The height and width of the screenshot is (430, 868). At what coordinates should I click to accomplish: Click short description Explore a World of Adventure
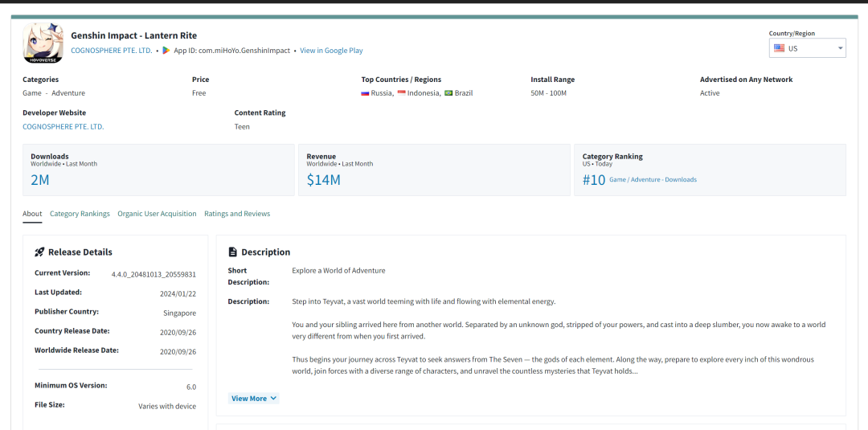pyautogui.click(x=339, y=271)
